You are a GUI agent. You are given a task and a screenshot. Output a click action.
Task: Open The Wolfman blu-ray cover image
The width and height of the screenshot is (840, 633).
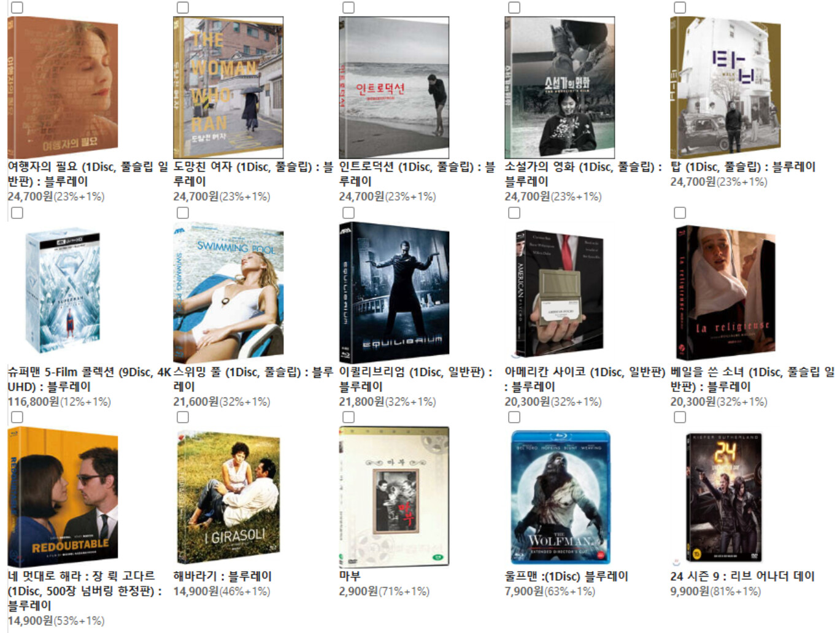pyautogui.click(x=561, y=497)
